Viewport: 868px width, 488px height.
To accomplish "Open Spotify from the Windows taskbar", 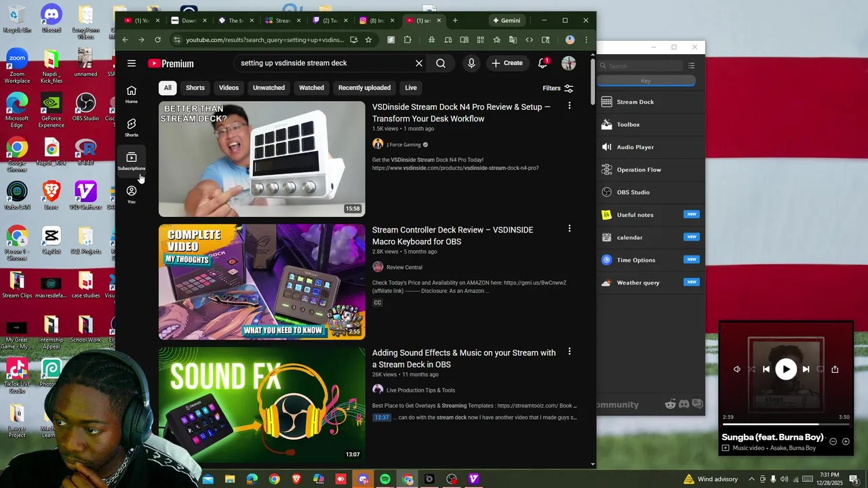I will (x=385, y=479).
